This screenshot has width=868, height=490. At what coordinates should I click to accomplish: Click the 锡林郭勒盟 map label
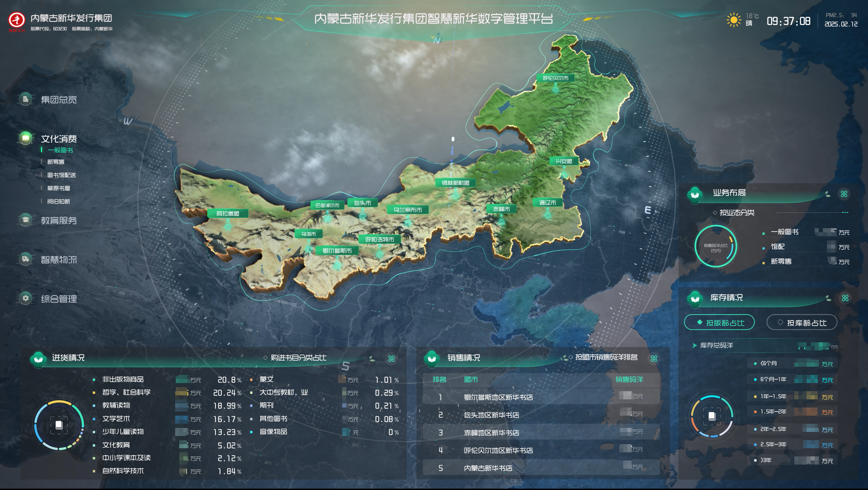pyautogui.click(x=456, y=183)
